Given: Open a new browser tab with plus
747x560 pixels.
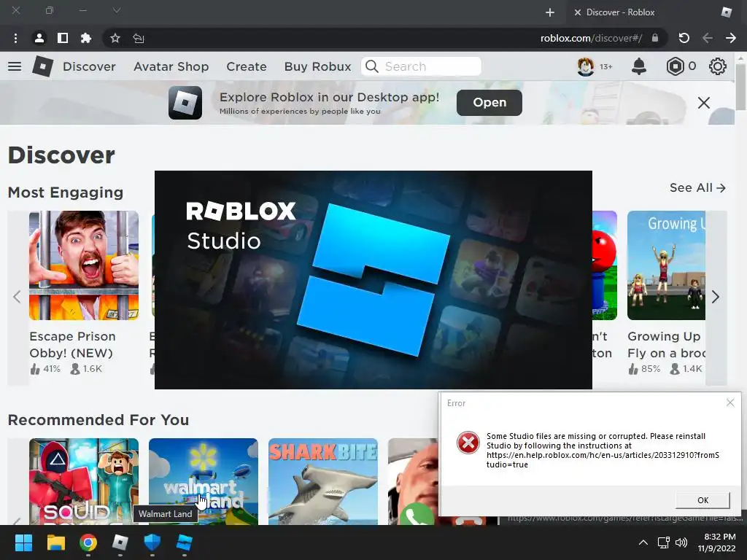Looking at the screenshot, I should pyautogui.click(x=550, y=12).
